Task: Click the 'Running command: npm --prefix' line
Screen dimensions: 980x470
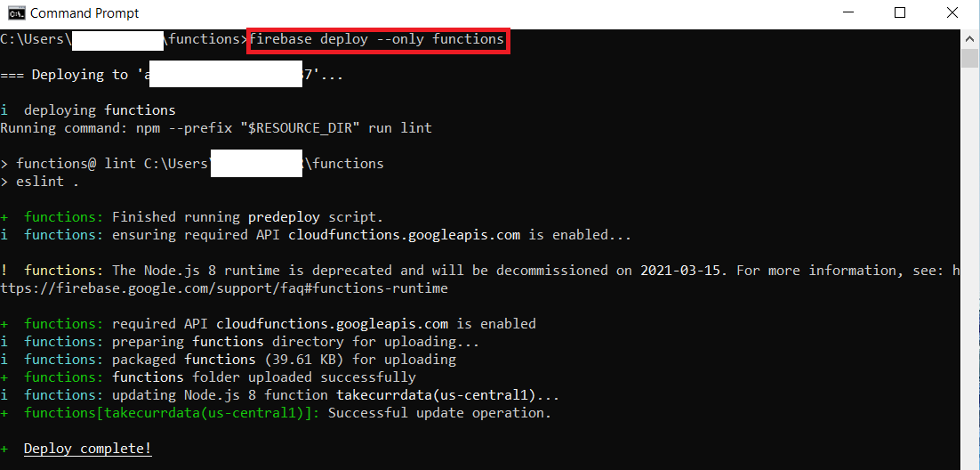Action: [x=215, y=128]
